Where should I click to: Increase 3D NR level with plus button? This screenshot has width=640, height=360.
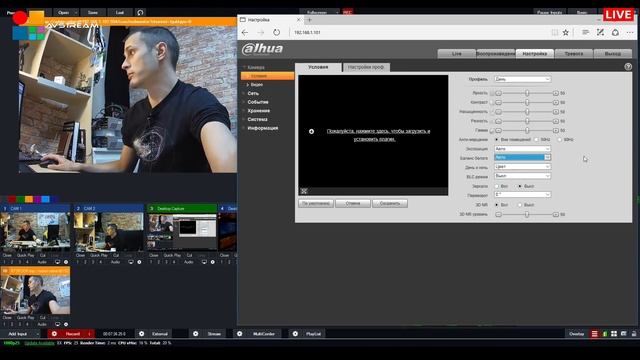coord(555,214)
